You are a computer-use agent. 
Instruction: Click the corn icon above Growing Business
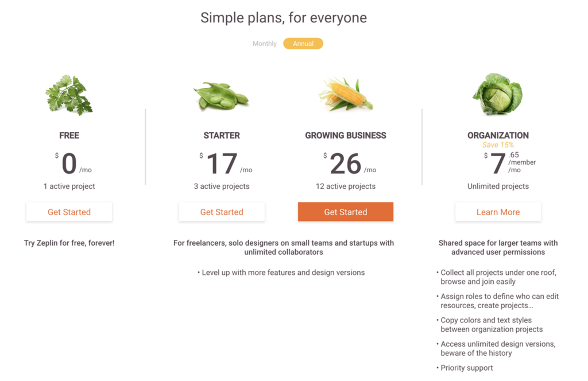(x=345, y=94)
